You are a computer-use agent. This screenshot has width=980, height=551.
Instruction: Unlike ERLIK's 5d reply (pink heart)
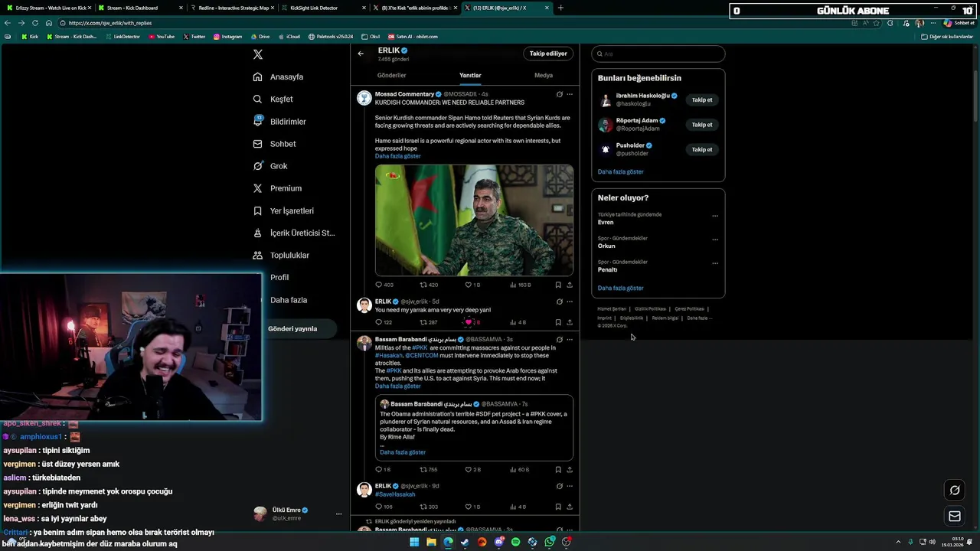pos(469,322)
